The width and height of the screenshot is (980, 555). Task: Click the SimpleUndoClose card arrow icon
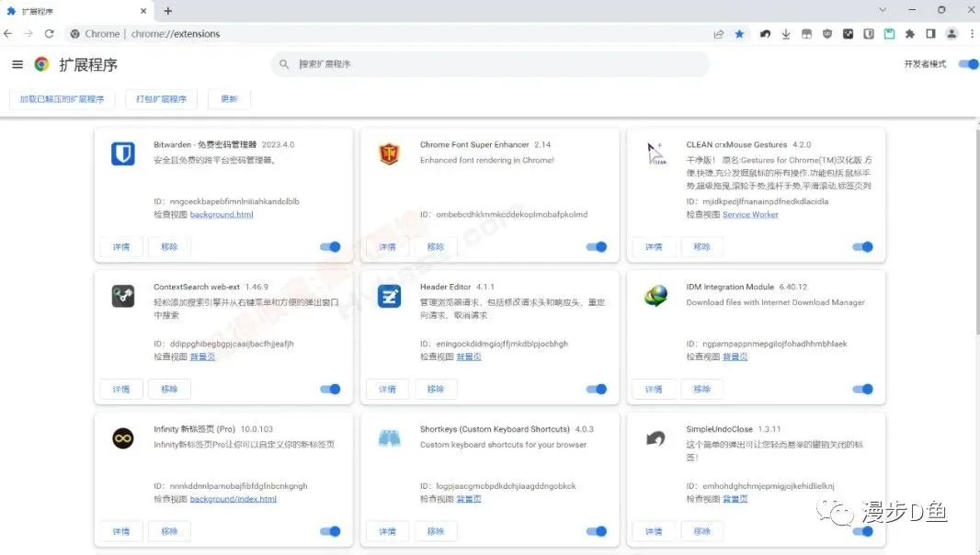pyautogui.click(x=655, y=438)
